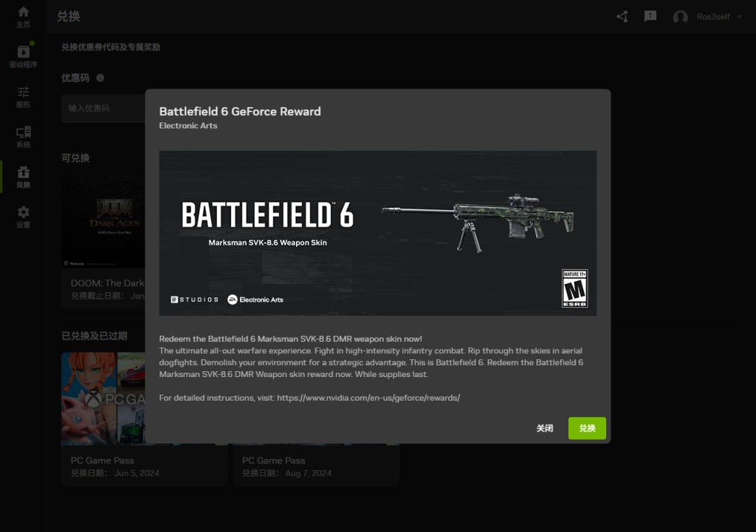The height and width of the screenshot is (532, 756).
Task: Select the DOOM: The Dark Ages thumbnail
Action: click(103, 221)
